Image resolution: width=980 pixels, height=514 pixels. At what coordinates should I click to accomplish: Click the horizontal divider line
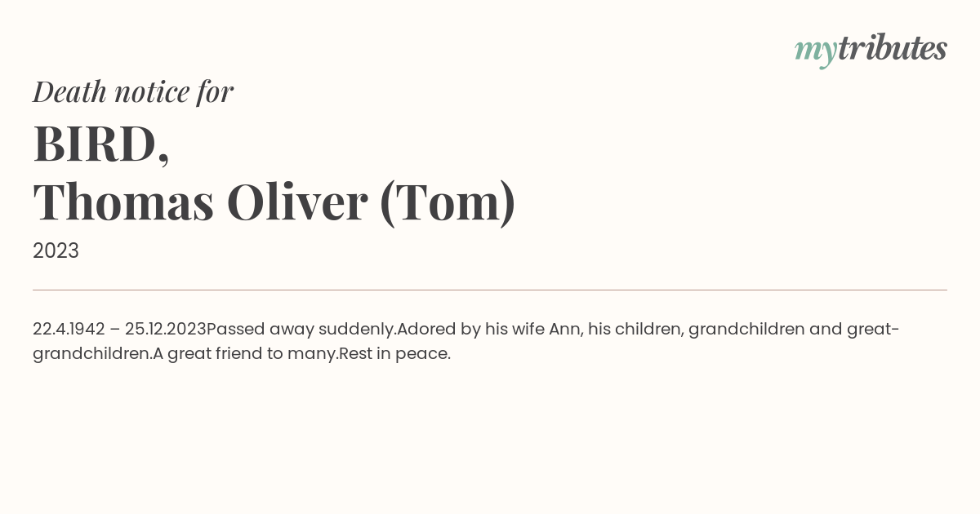[x=490, y=290]
